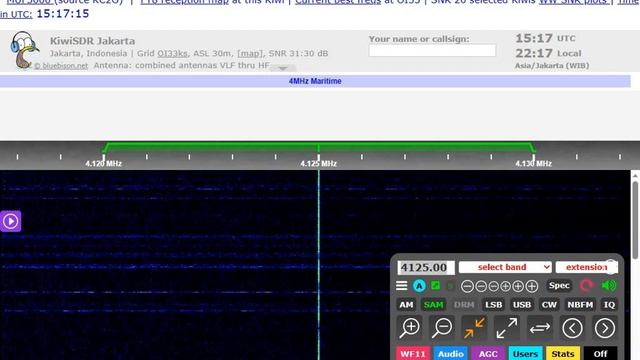Select AM demodulation mode

tap(406, 304)
